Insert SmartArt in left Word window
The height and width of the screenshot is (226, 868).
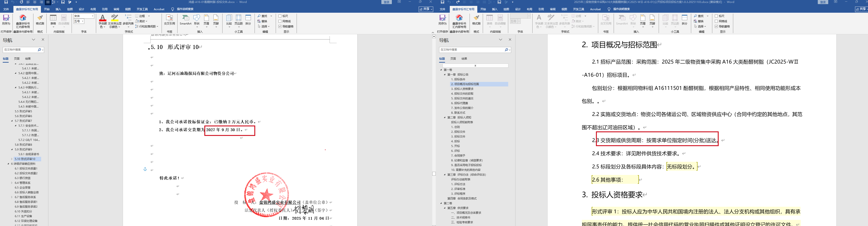click(x=186, y=20)
